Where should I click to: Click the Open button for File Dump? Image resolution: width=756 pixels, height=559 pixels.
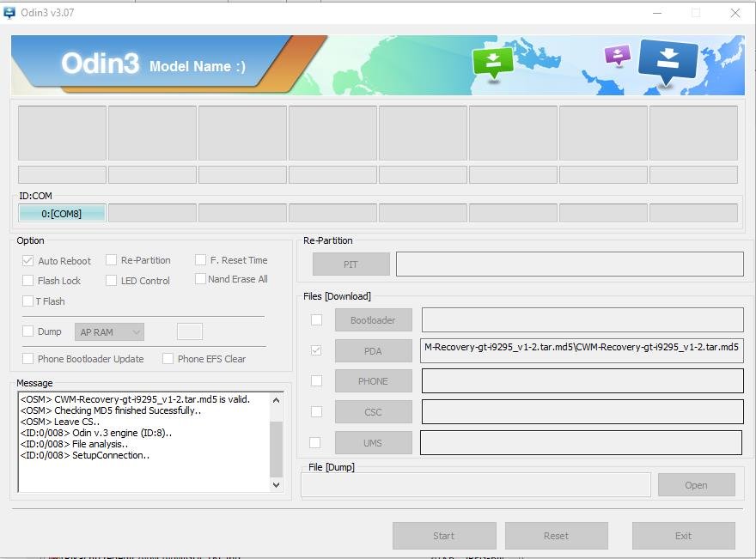pos(696,485)
